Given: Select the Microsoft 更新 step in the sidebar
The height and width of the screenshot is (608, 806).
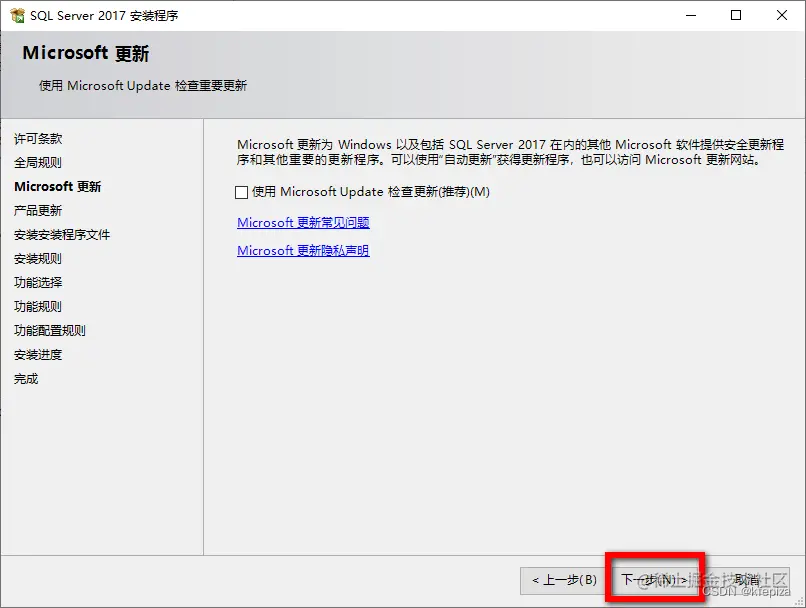Looking at the screenshot, I should tap(58, 187).
